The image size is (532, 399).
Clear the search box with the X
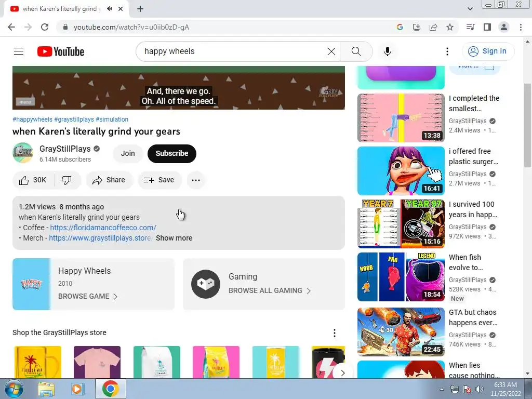331,51
